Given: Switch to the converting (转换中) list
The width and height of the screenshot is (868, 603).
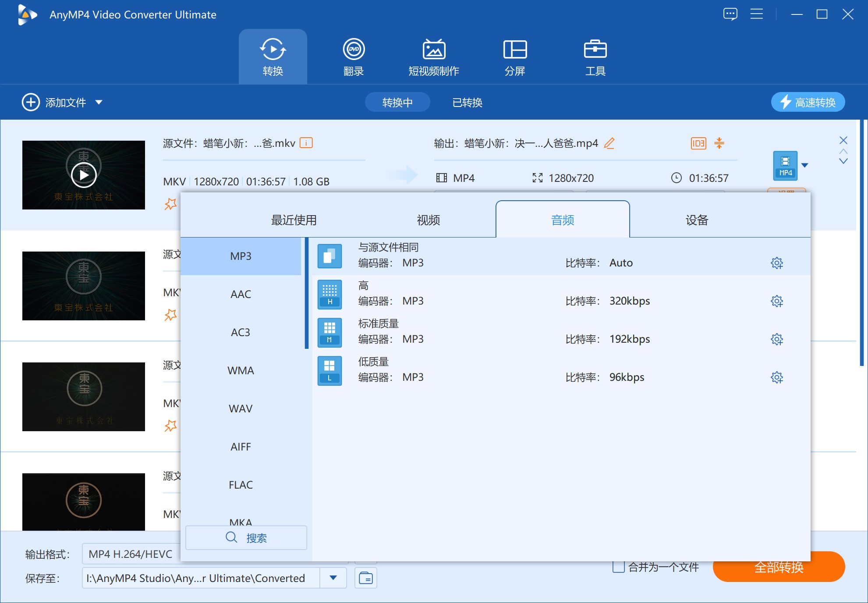Looking at the screenshot, I should [397, 102].
